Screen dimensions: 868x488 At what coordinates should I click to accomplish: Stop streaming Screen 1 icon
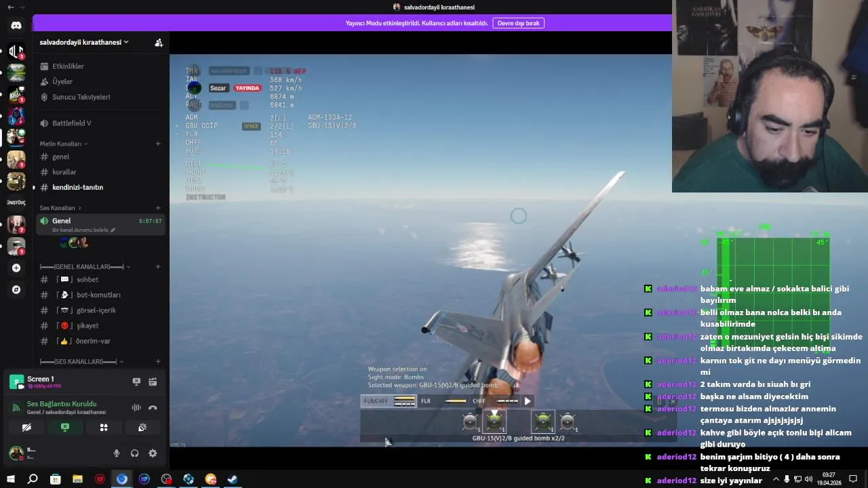coord(136,382)
